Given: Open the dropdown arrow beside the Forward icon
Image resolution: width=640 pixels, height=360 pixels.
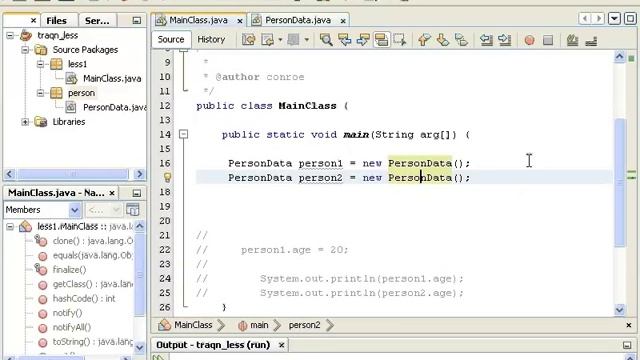Looking at the screenshot, I should coord(307,40).
